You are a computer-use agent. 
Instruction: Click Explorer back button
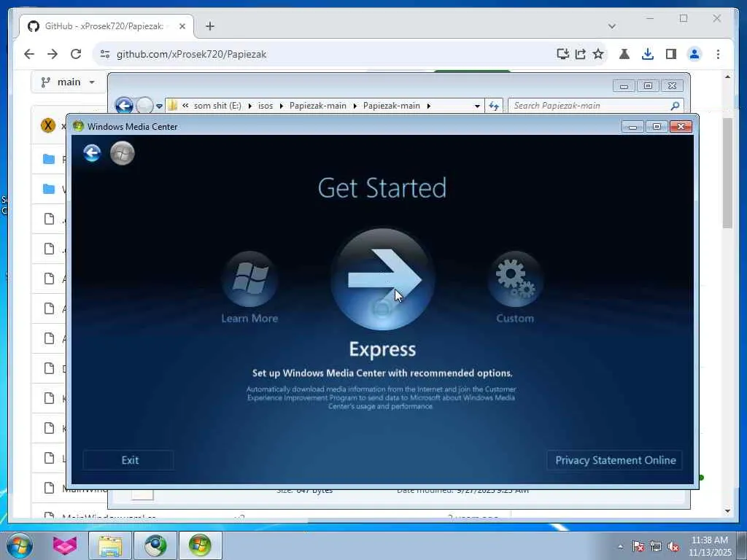click(124, 105)
